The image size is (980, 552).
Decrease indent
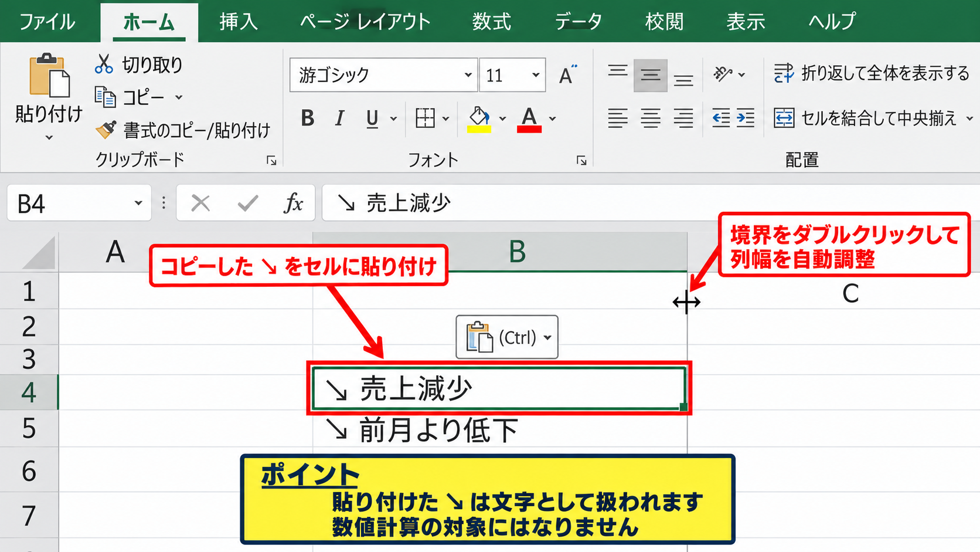(x=721, y=118)
